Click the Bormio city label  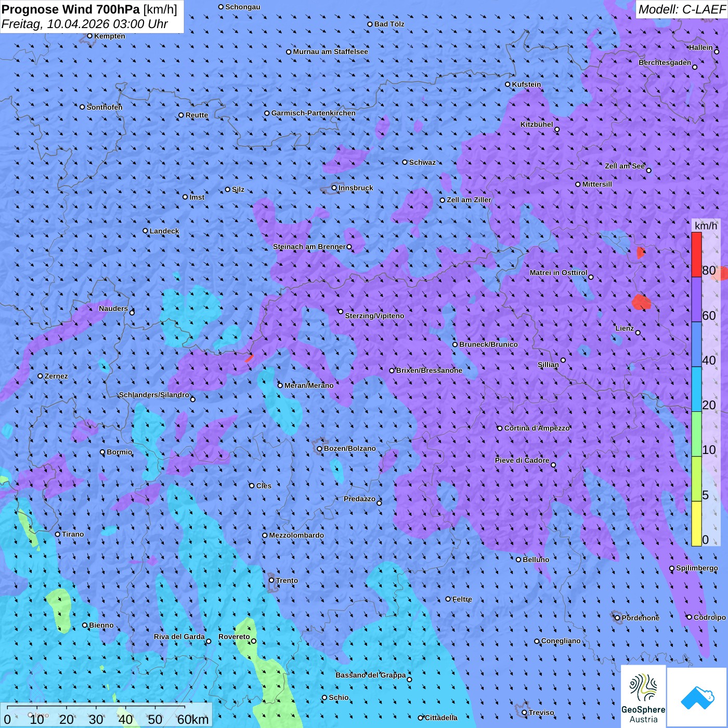click(x=119, y=452)
